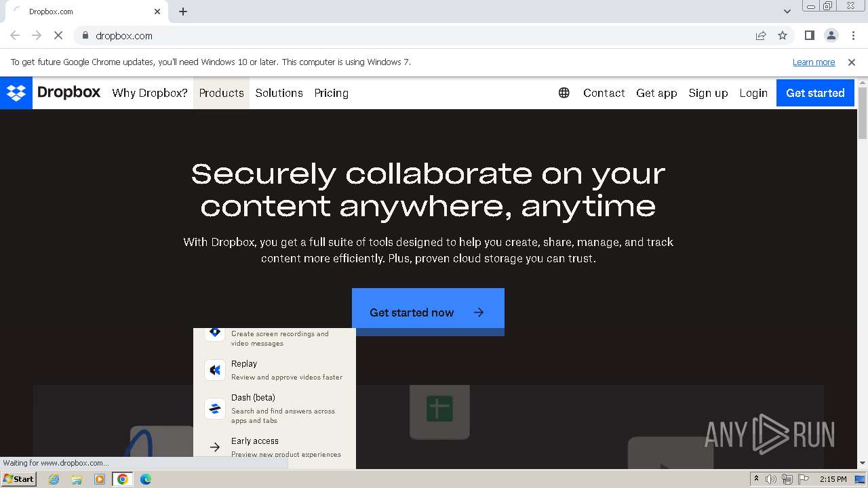
Task: Show hidden system tray icons
Action: click(756, 479)
